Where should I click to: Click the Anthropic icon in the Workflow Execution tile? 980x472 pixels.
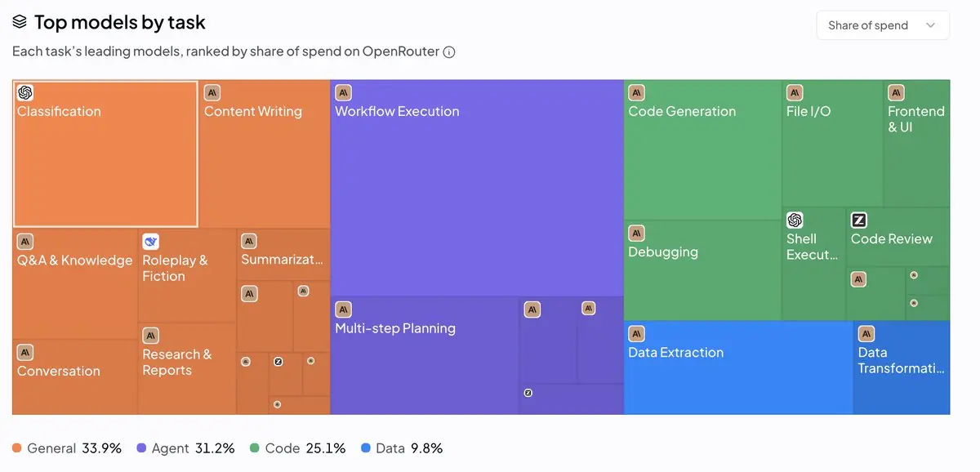pos(344,93)
